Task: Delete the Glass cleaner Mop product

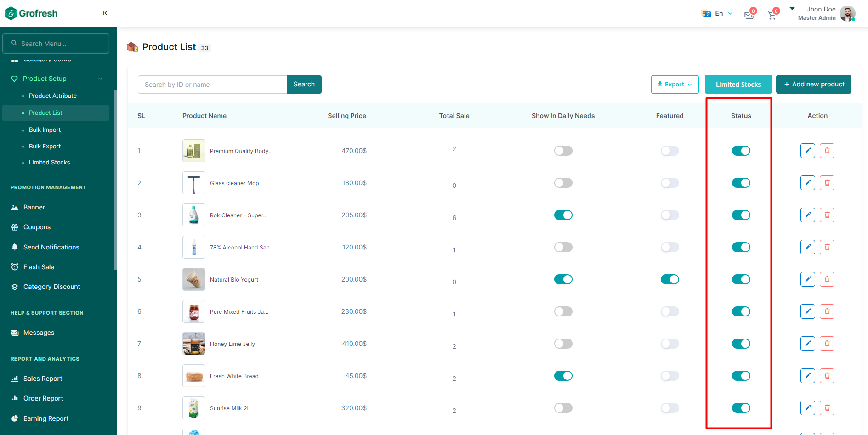Action: (827, 183)
